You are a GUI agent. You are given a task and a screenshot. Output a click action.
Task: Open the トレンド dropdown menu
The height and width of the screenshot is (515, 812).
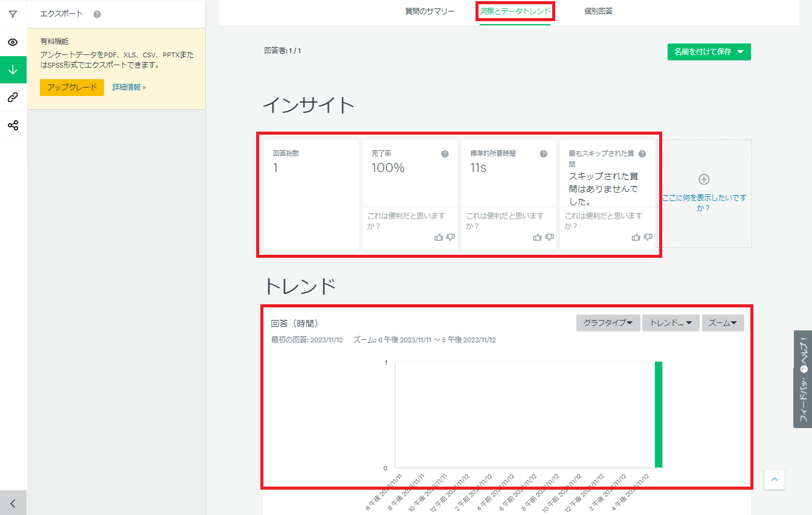click(x=670, y=323)
